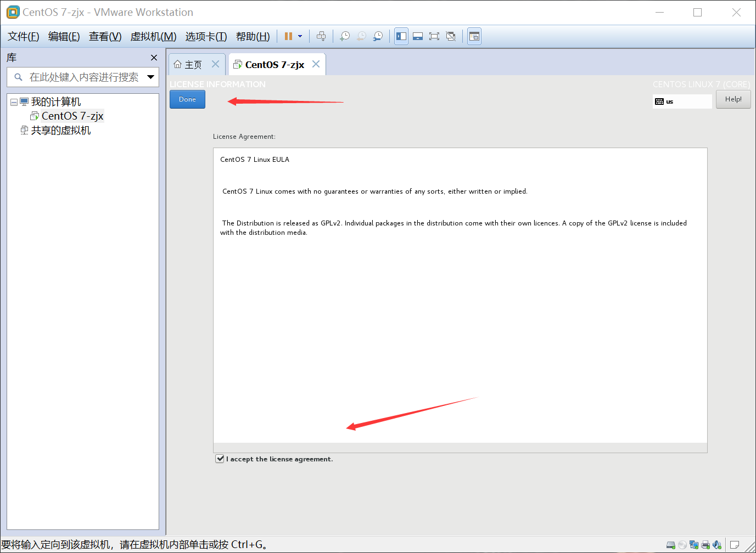This screenshot has height=553, width=756.
Task: Click the search magnifier icon in library
Action: [18, 77]
